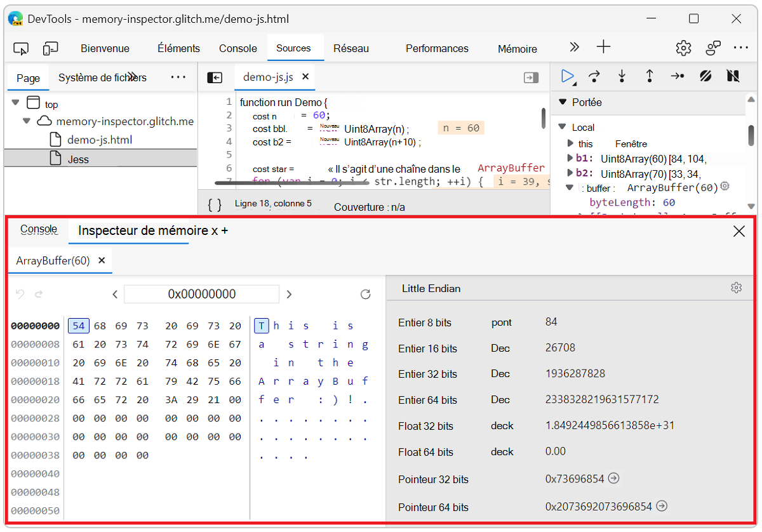Show more options in navigator pane
This screenshot has width=762, height=532.
point(178,77)
